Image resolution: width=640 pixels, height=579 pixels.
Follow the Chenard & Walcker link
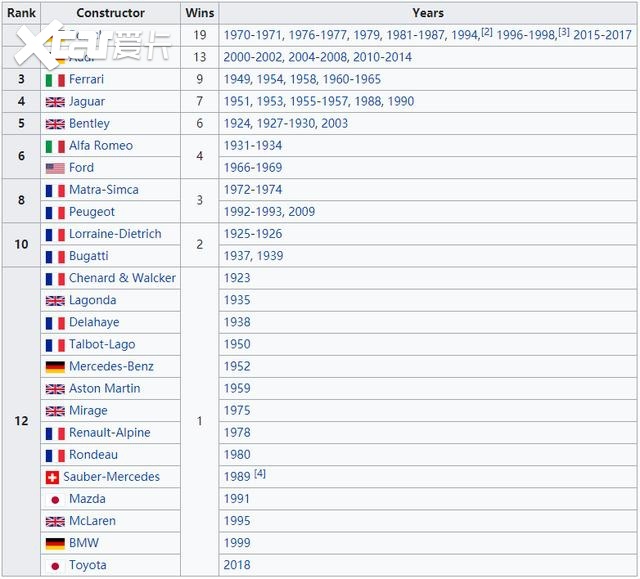(122, 279)
